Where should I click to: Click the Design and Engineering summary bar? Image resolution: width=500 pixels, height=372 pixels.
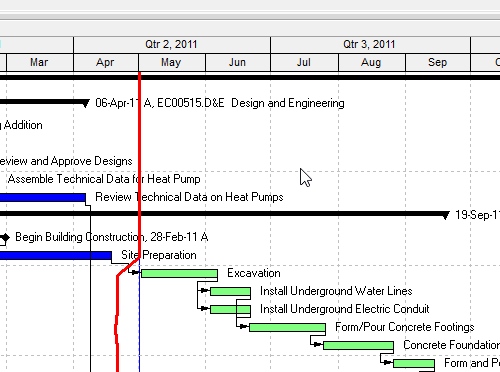point(45,102)
